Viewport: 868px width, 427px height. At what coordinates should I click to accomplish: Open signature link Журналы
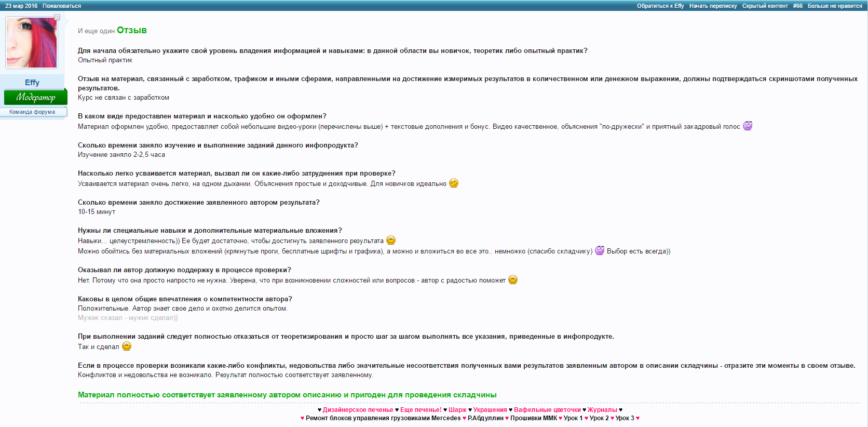tap(602, 410)
